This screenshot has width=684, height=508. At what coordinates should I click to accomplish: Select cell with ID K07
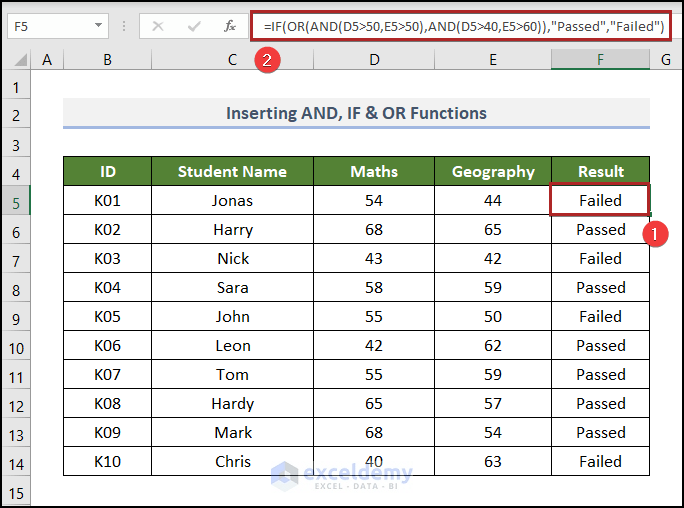pyautogui.click(x=107, y=375)
